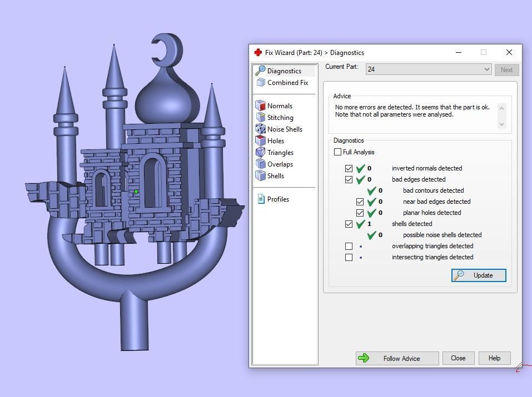This screenshot has height=397, width=532.
Task: Click the Shells cube icon
Action: tap(260, 175)
